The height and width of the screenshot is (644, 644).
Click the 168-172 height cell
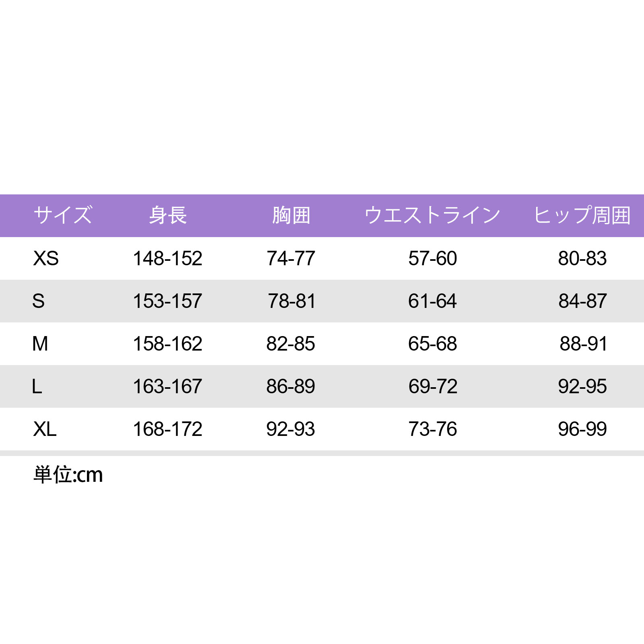point(167,429)
